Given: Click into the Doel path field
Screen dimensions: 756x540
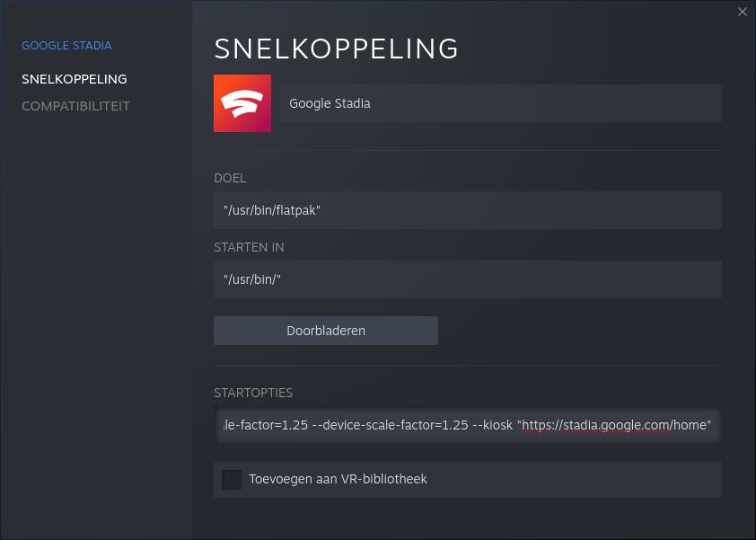Looking at the screenshot, I should (467, 210).
